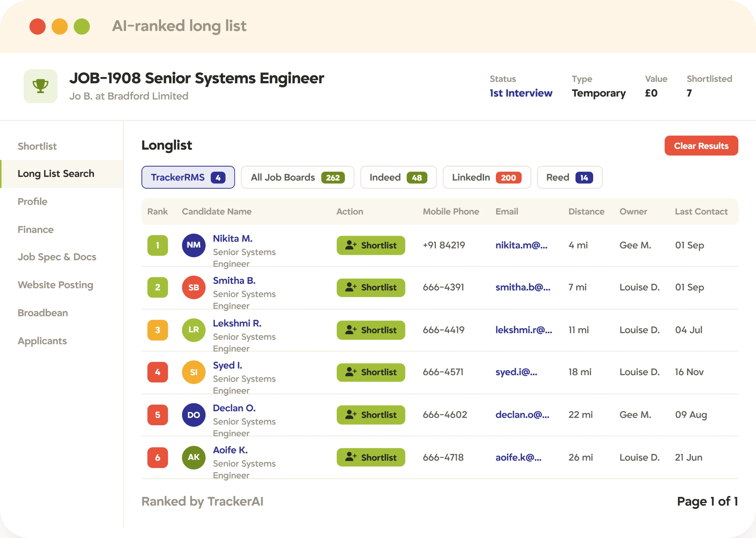Open the DO avatar for Declan O.
This screenshot has width=756, height=538.
coord(194,415)
